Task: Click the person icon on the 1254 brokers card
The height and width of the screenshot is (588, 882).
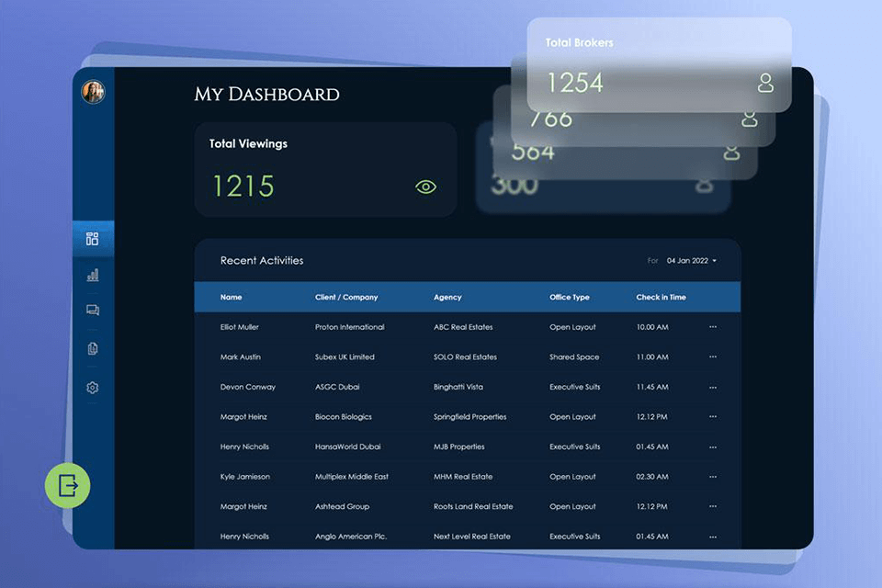Action: (765, 83)
